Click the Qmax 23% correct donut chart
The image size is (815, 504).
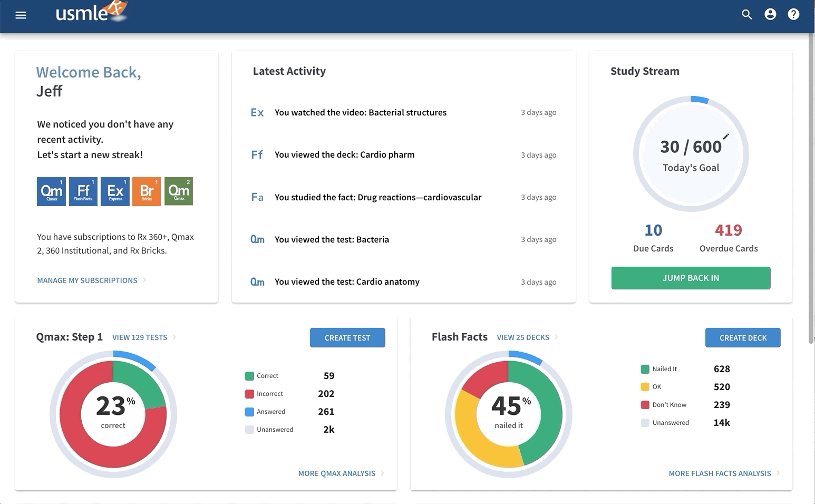[113, 414]
